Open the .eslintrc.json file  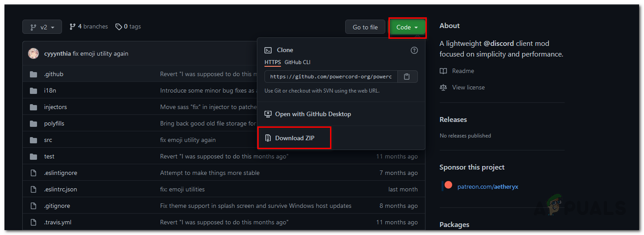61,189
